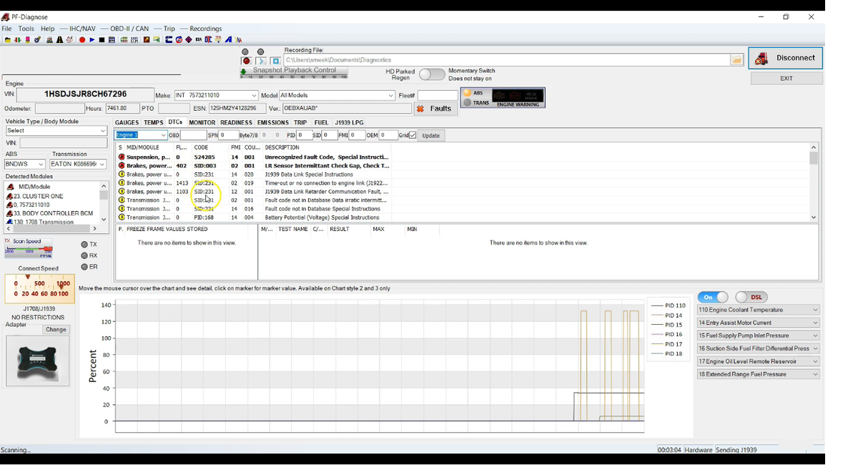Browse for recording file folder icon
Screen dimensions: 868x465
coord(736,60)
